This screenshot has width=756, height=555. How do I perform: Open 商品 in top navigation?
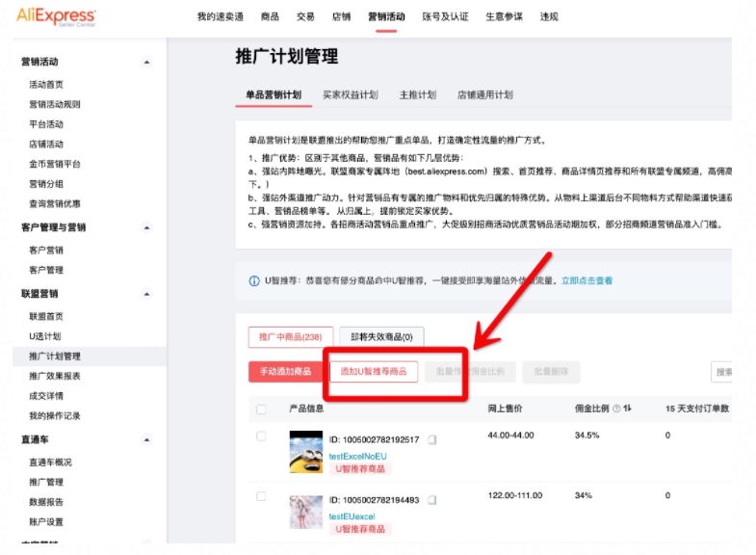tap(270, 17)
